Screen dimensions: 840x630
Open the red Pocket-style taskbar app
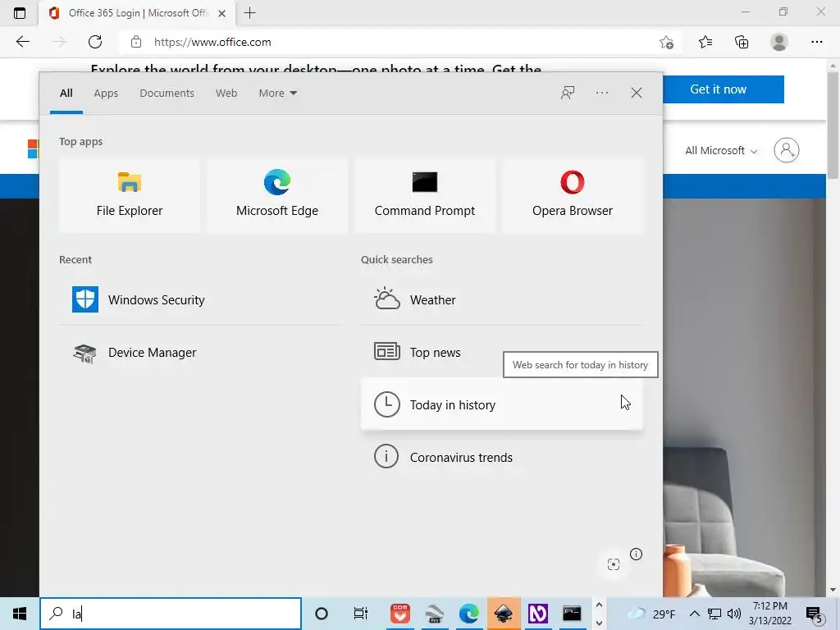(399, 614)
